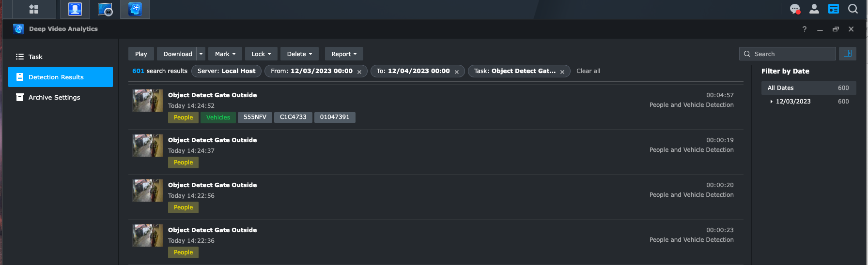Remove the From date filter chip

(359, 72)
